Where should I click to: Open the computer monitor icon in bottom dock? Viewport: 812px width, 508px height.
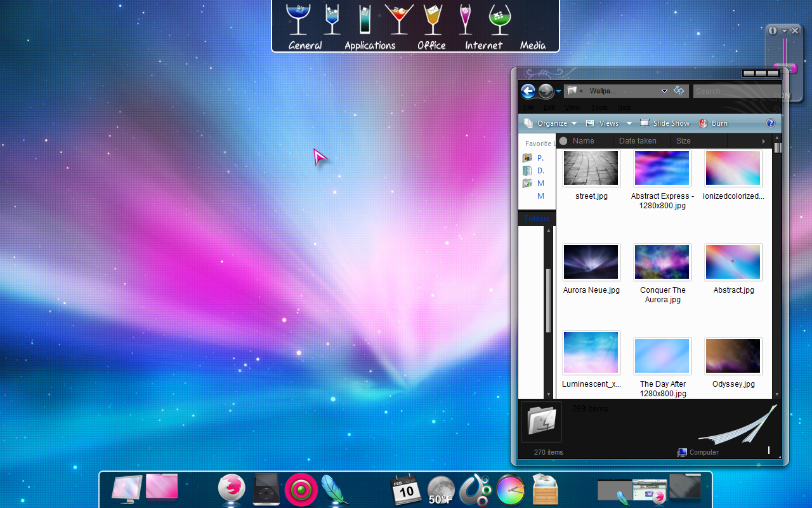pyautogui.click(x=127, y=489)
